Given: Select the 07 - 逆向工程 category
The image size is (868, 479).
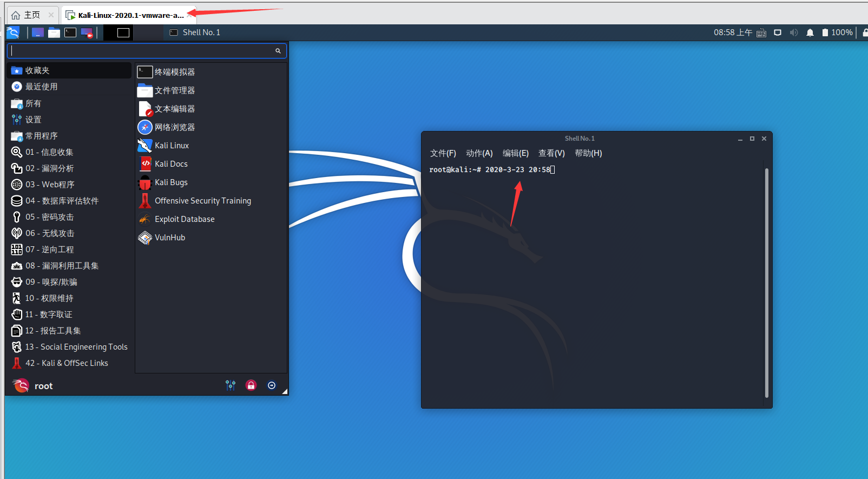Looking at the screenshot, I should click(x=69, y=250).
